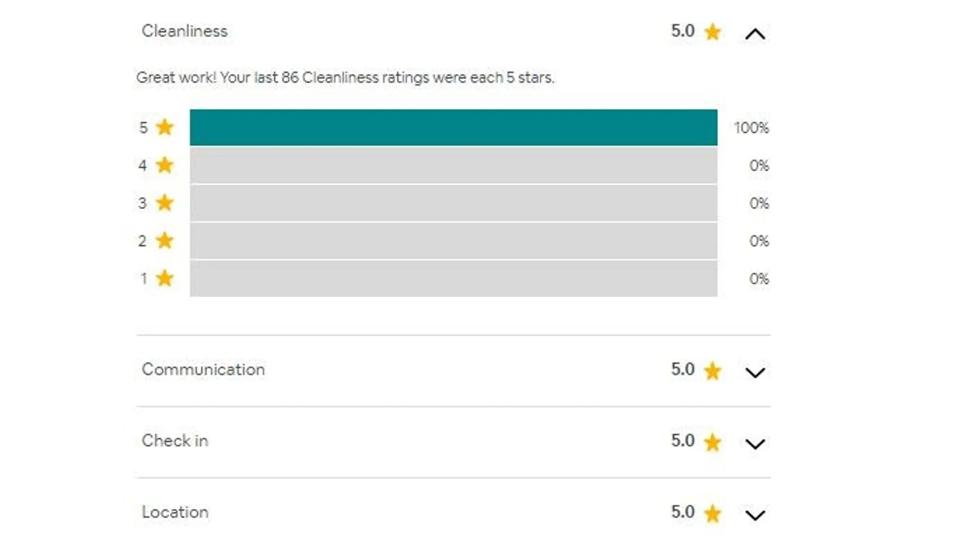Click the star next to Location score
This screenshot has width=980, height=544.
(x=712, y=513)
